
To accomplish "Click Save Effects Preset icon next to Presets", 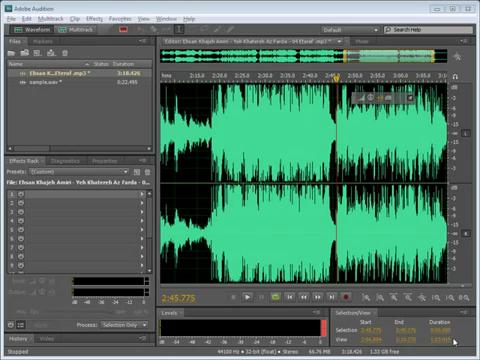I will click(137, 172).
